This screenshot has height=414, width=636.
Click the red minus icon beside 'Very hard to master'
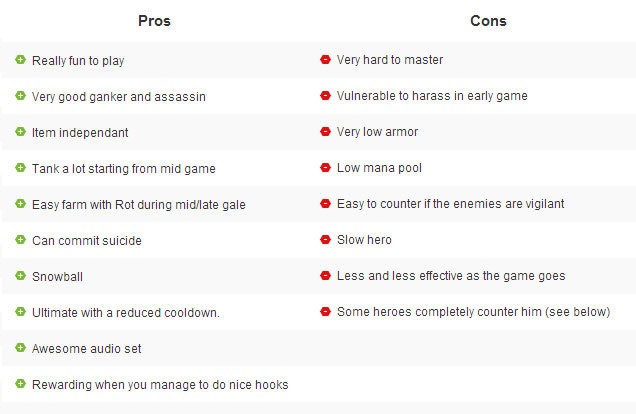325,60
